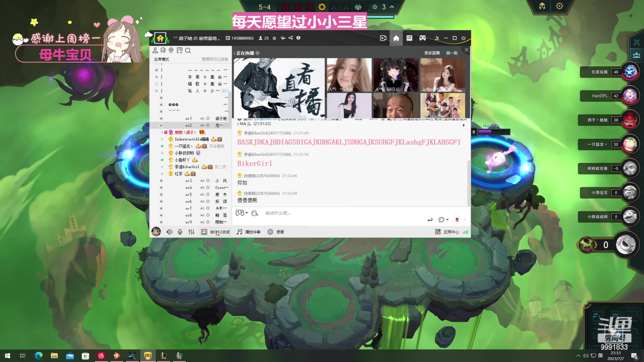Open Microsoft Edge from taskbar

point(38,355)
